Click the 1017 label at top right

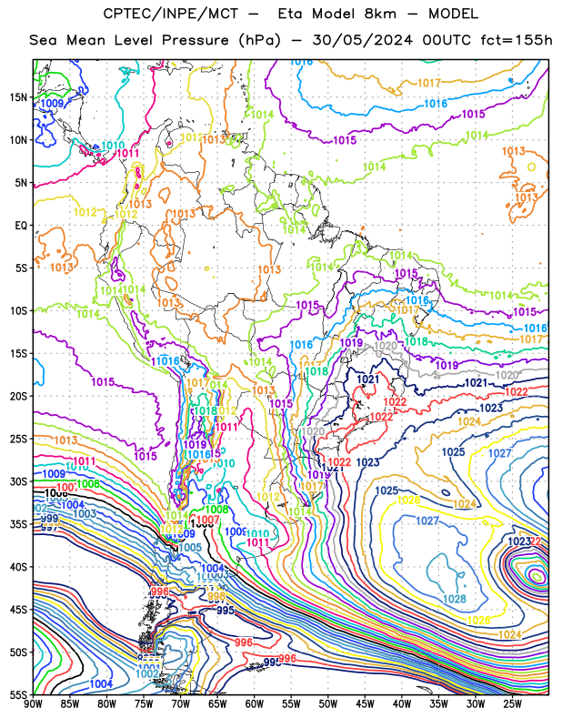tap(429, 83)
